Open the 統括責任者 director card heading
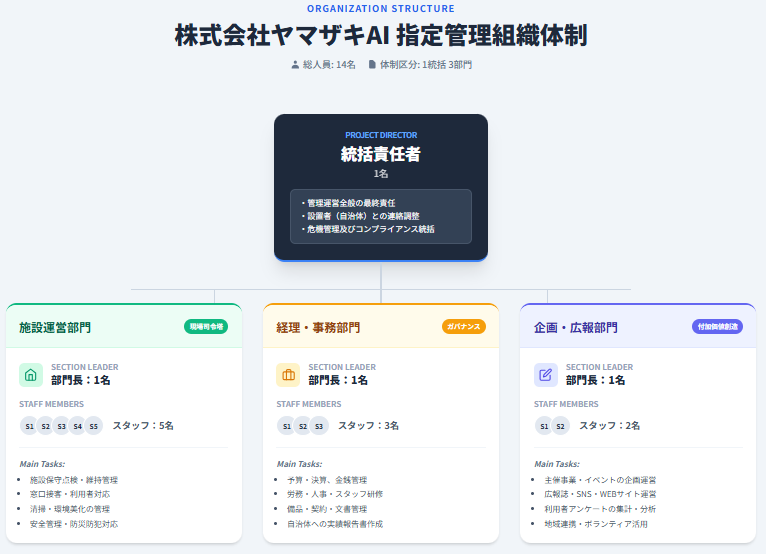 coord(380,154)
